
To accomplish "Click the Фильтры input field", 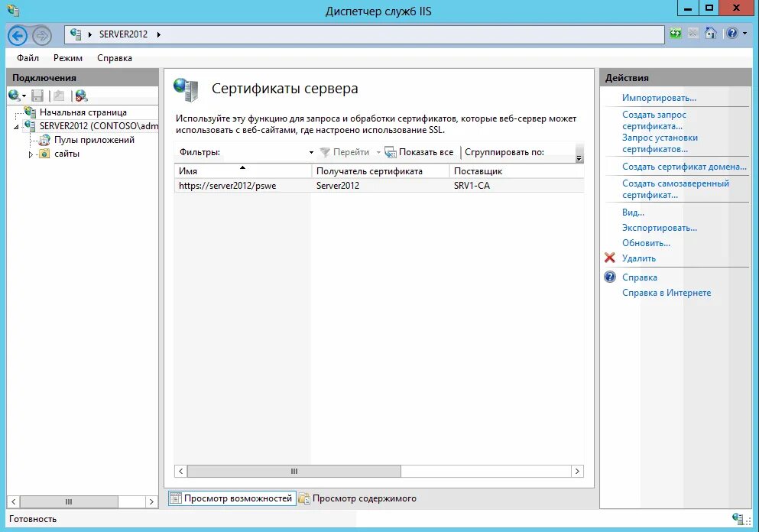I will pos(263,152).
